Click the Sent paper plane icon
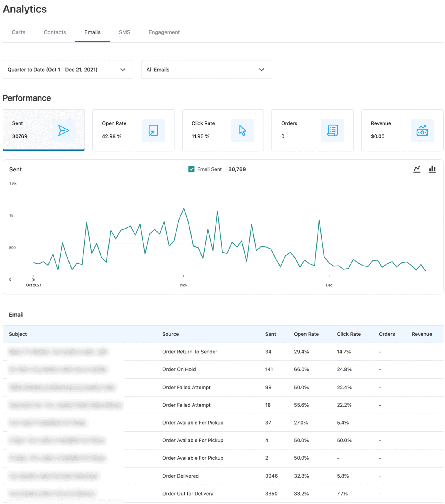The width and height of the screenshot is (445, 504). (x=63, y=130)
